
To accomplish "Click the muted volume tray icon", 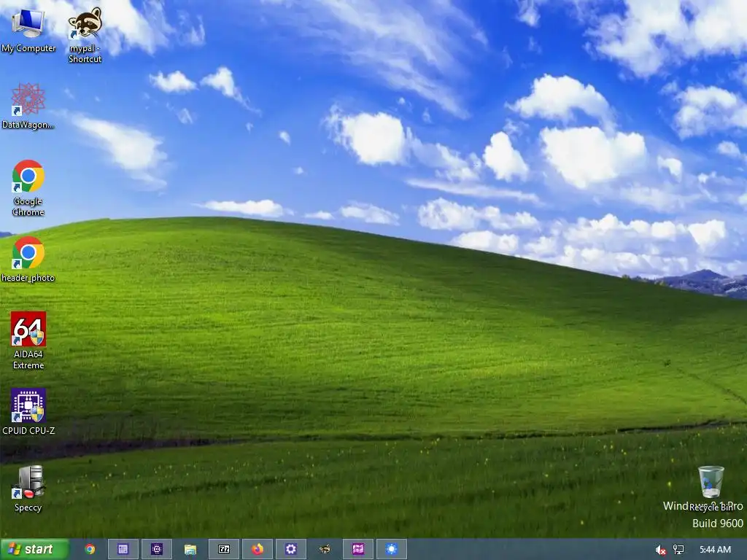I will (660, 550).
